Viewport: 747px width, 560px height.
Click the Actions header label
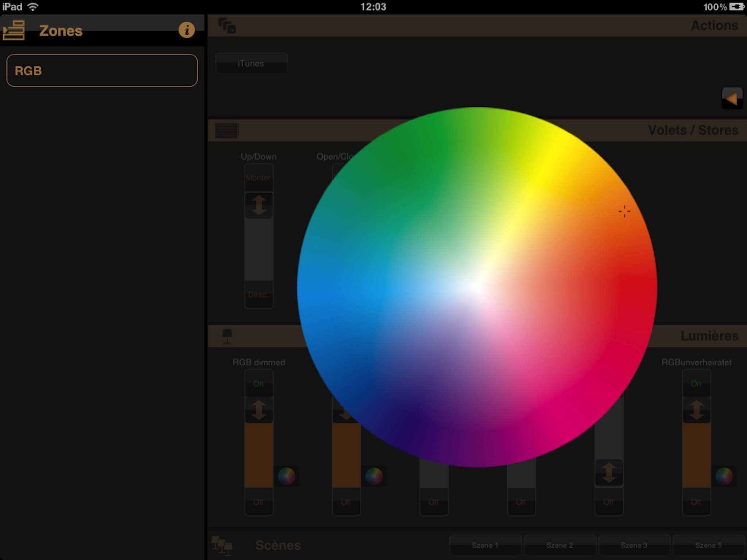click(x=715, y=26)
